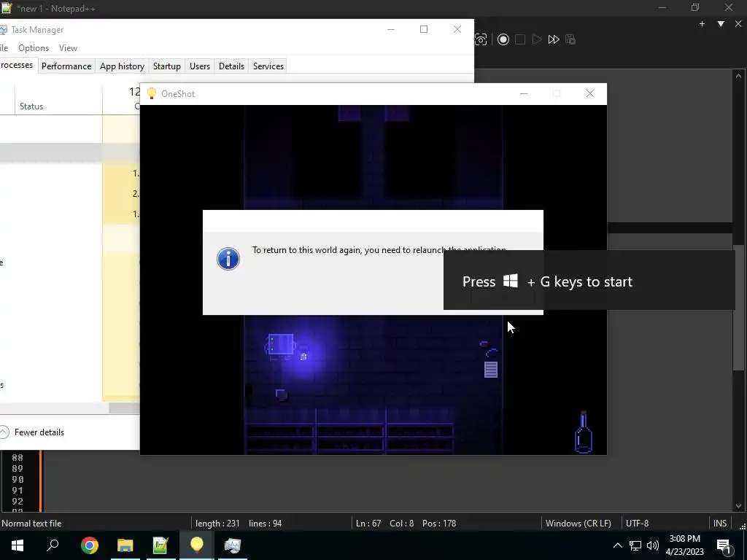Click the info icon in OneShot dialog
The width and height of the screenshot is (747, 560).
(228, 259)
